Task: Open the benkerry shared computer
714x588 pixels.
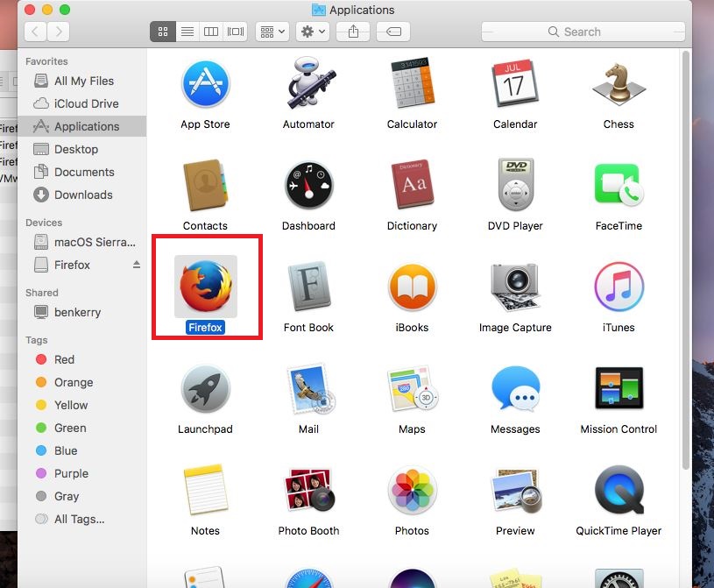Action: [x=82, y=313]
